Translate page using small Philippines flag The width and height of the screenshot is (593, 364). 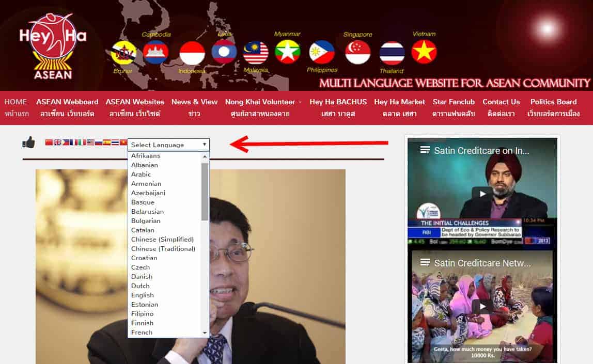pyautogui.click(x=66, y=142)
